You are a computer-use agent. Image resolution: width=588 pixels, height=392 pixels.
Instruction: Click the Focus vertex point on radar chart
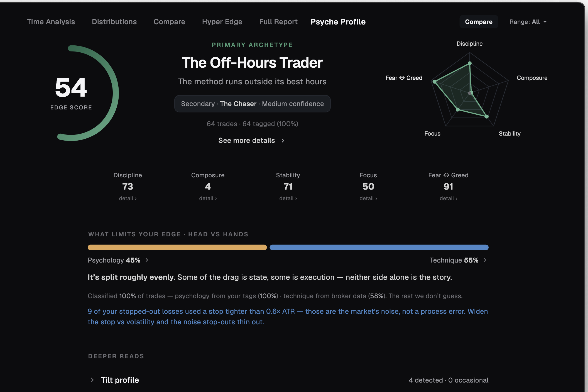[x=458, y=109]
